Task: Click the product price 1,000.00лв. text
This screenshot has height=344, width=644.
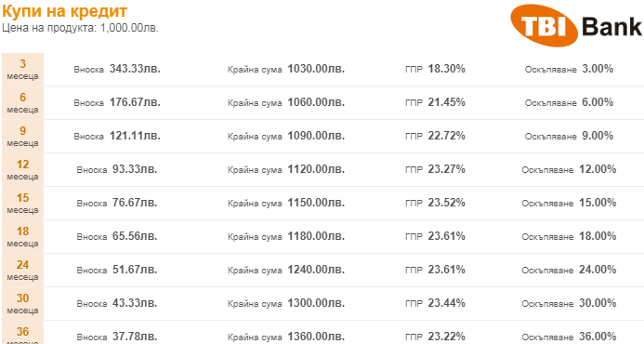Action: (129, 29)
